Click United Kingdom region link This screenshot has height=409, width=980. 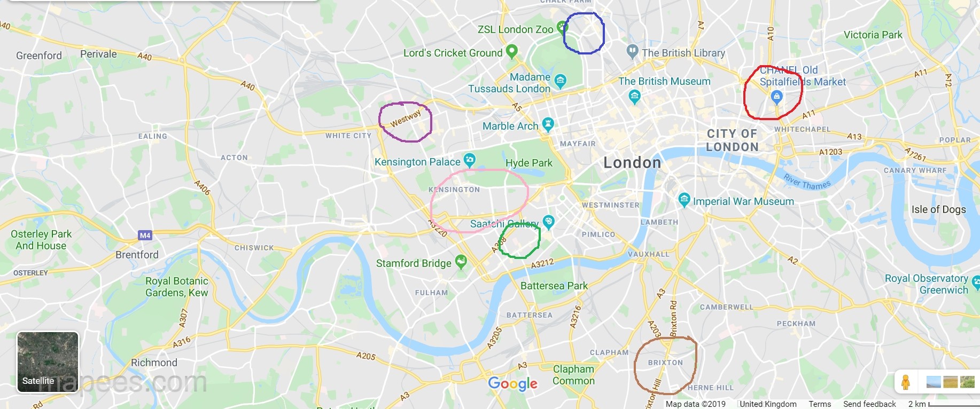pos(768,404)
